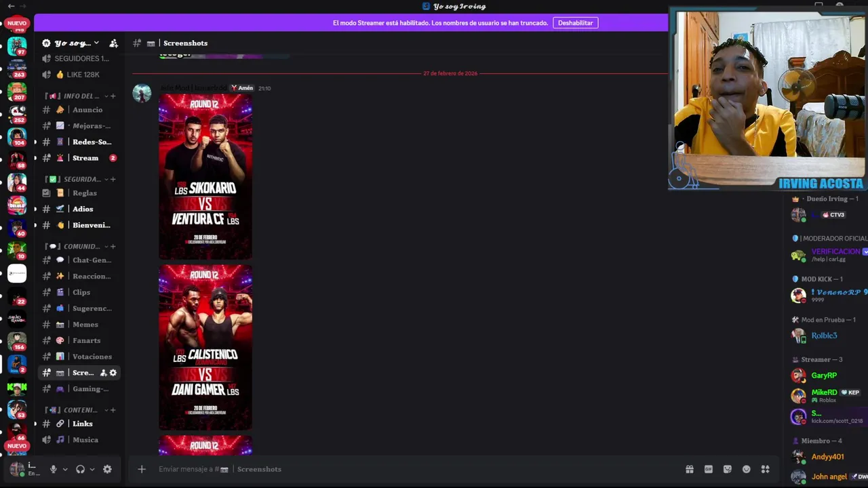Jump to NUEVO unread servers at top
The image size is (868, 488).
click(x=17, y=23)
